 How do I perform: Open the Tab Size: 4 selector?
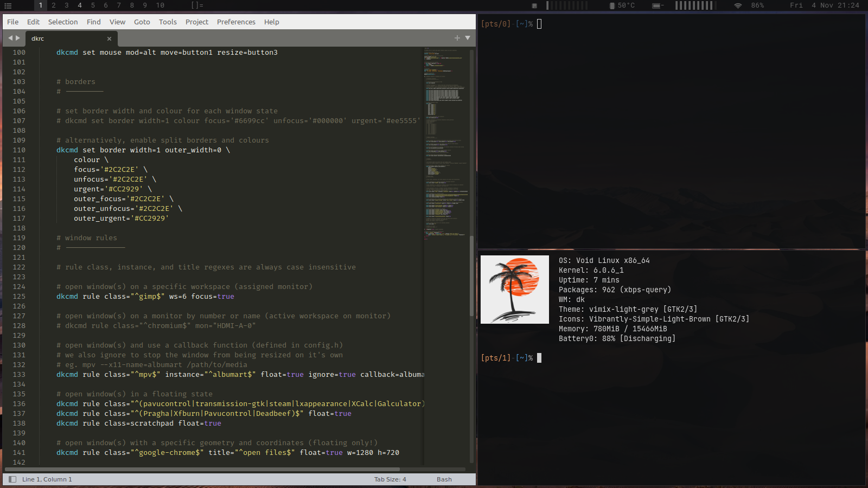click(x=390, y=479)
